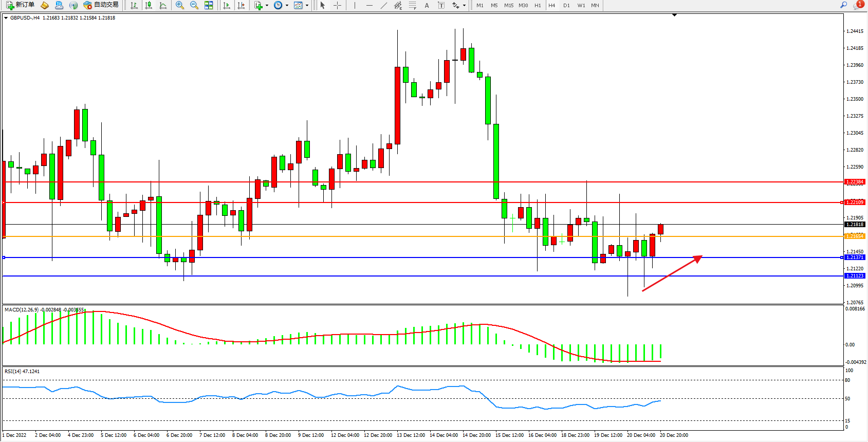Toggle chart auto scroll icon
This screenshot has width=868, height=442.
227,5
